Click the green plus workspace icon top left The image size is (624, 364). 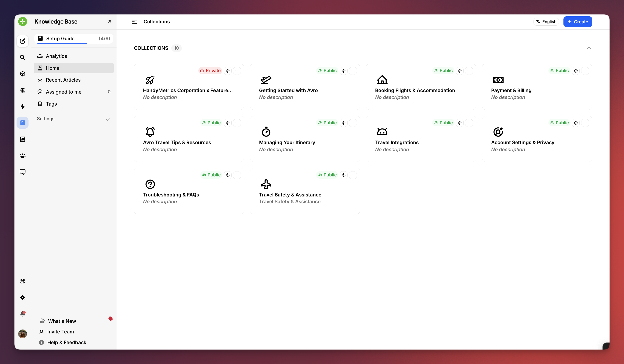tap(23, 21)
